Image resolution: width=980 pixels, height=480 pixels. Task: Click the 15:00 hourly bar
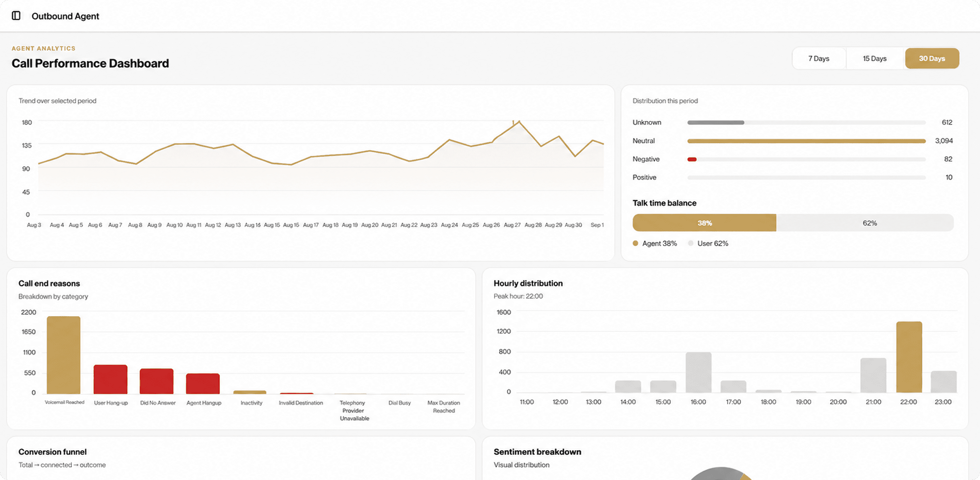pos(663,386)
